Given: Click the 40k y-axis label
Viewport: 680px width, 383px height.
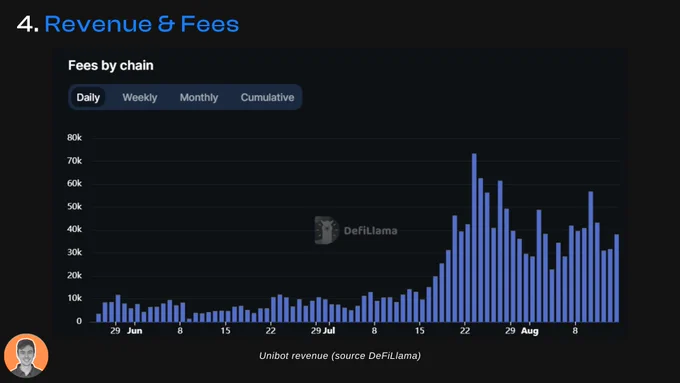Looking at the screenshot, I should click(75, 229).
